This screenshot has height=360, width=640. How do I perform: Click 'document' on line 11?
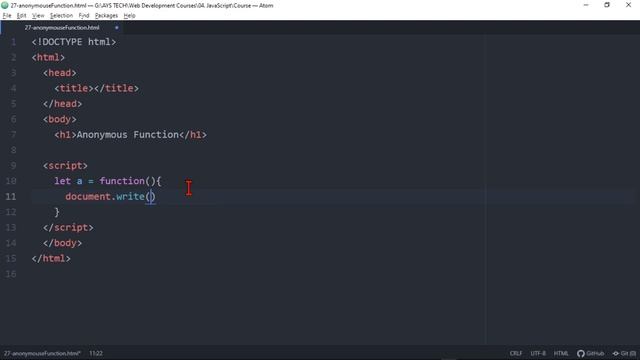tap(88, 196)
